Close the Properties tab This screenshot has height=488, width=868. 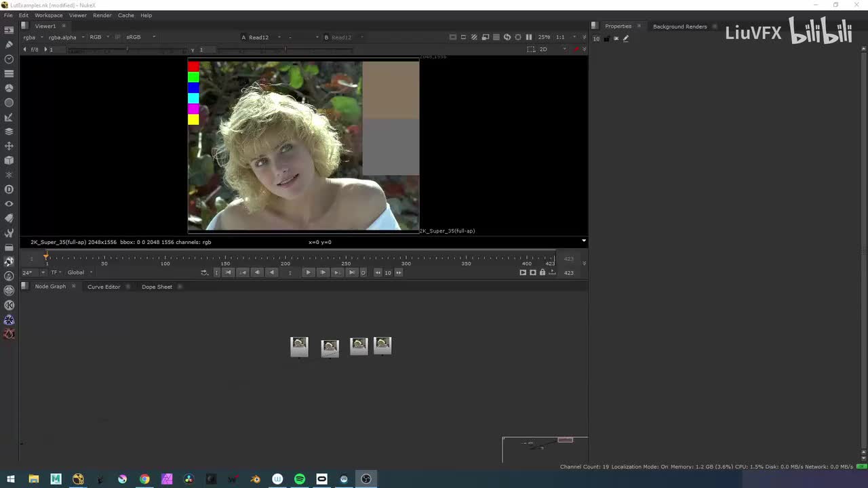pos(639,26)
